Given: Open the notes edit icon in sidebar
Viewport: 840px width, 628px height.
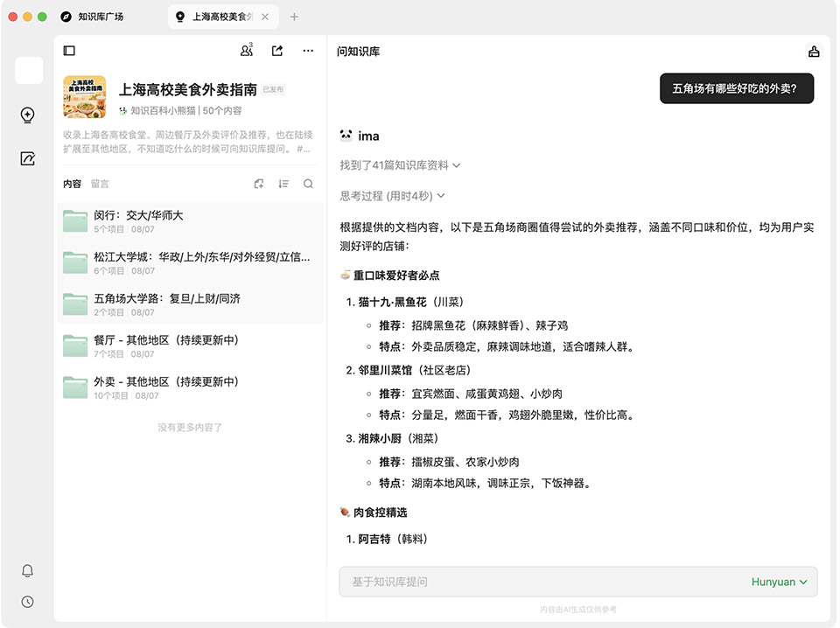Looking at the screenshot, I should (28, 158).
